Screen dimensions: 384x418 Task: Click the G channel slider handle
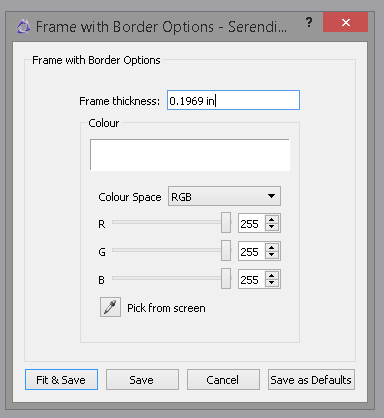click(226, 250)
